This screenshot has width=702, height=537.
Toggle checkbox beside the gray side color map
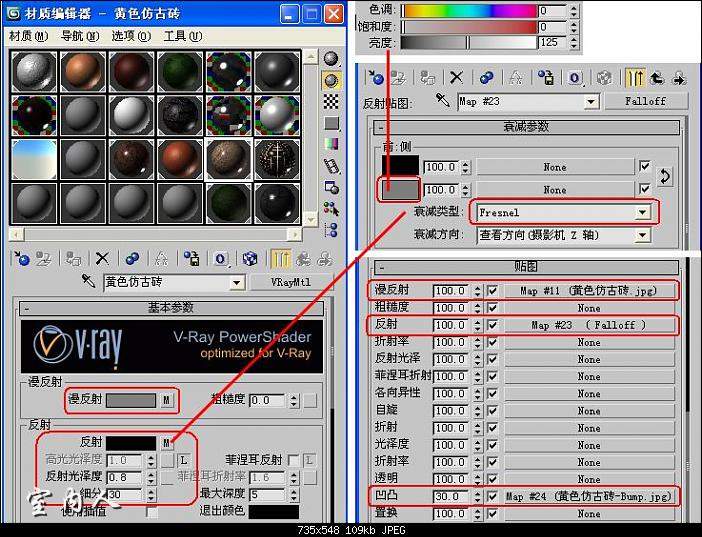(x=645, y=189)
